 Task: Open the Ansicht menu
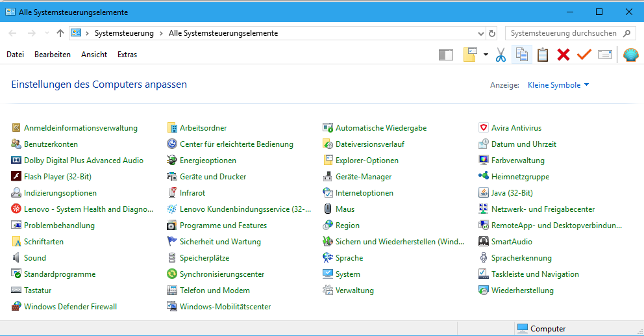tap(94, 55)
